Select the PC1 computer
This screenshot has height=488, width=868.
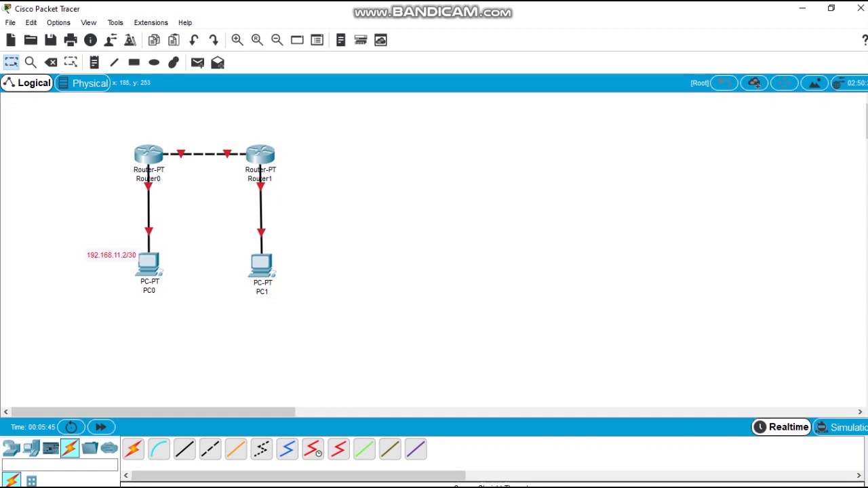pyautogui.click(x=262, y=266)
